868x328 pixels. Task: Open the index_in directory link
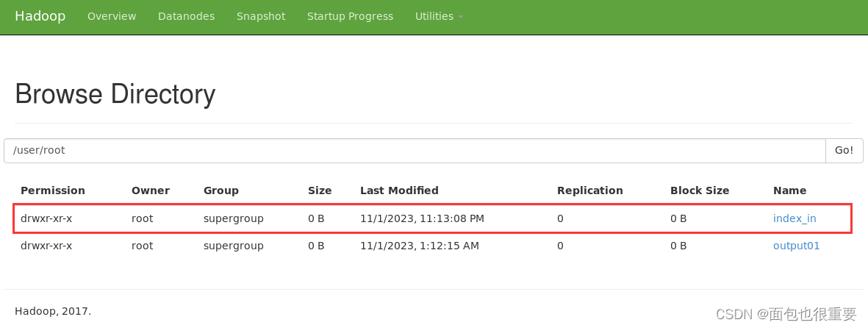(795, 218)
